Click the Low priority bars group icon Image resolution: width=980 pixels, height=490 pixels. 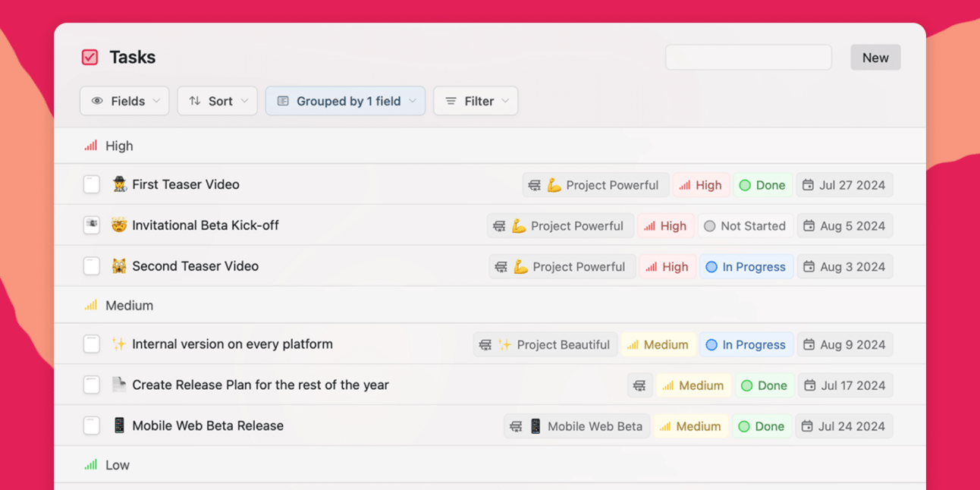(x=91, y=465)
